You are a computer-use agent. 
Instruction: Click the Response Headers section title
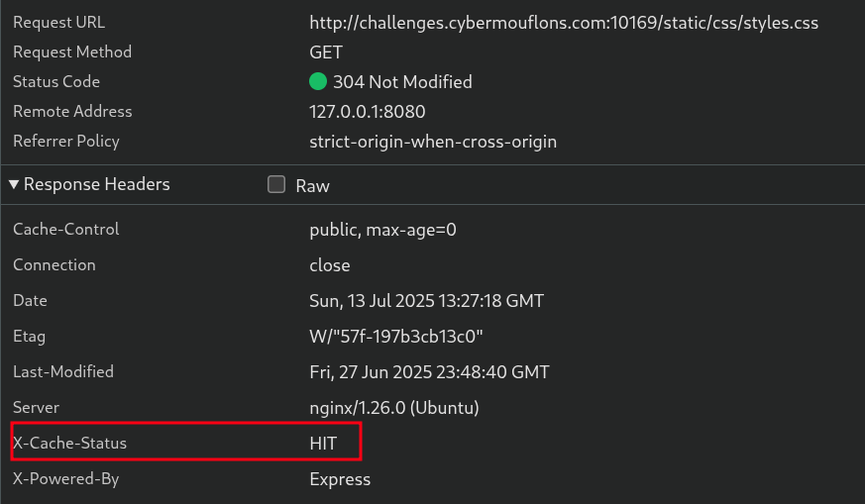[96, 185]
